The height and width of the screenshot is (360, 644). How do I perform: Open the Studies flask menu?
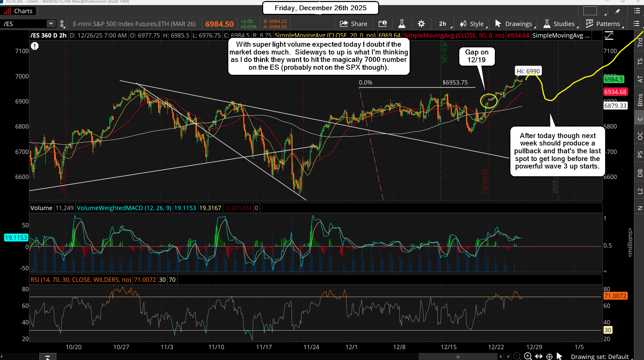(x=559, y=24)
